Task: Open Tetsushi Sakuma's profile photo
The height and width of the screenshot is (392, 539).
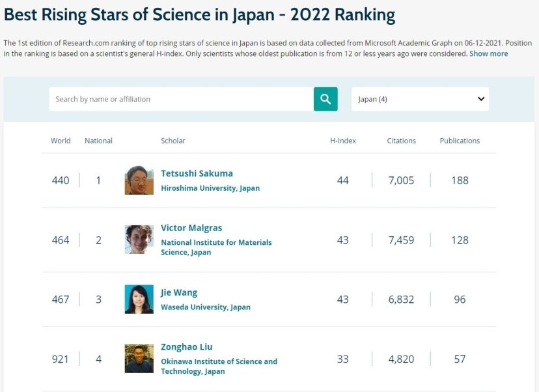Action: [139, 180]
